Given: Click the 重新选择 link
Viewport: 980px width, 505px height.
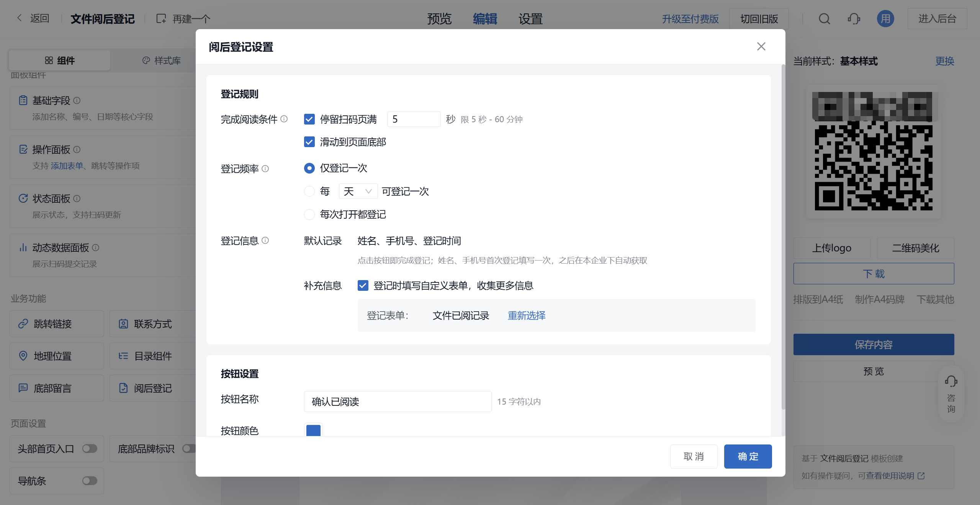Looking at the screenshot, I should tap(526, 315).
